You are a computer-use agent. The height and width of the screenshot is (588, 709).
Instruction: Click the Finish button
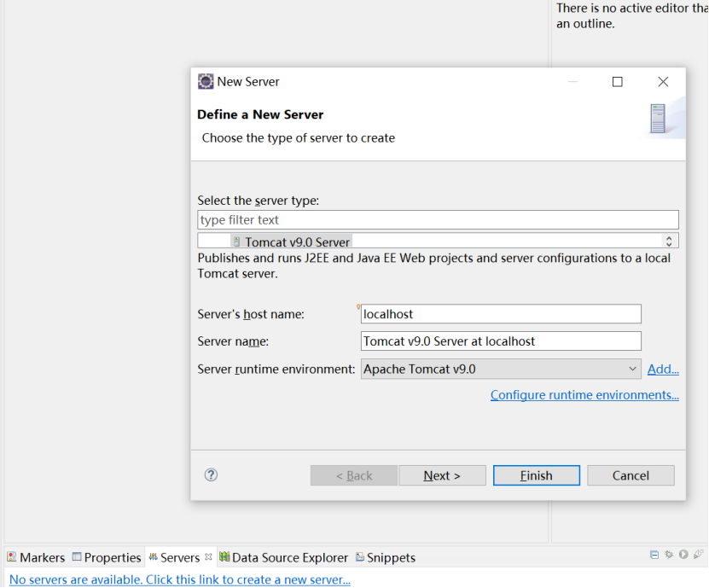tap(537, 475)
